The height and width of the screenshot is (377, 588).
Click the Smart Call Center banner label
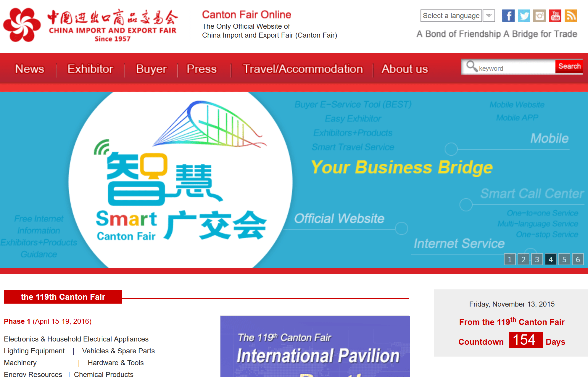(x=532, y=194)
